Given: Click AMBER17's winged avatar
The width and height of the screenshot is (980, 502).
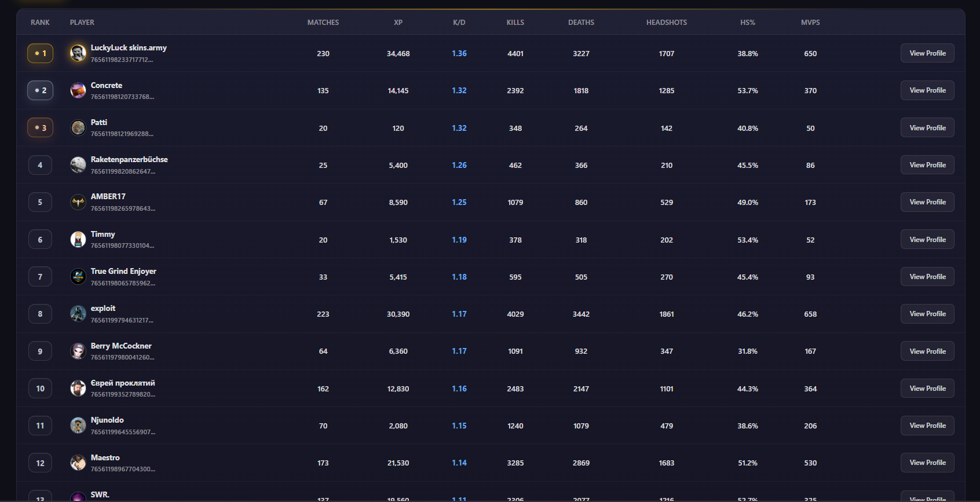Looking at the screenshot, I should 78,202.
